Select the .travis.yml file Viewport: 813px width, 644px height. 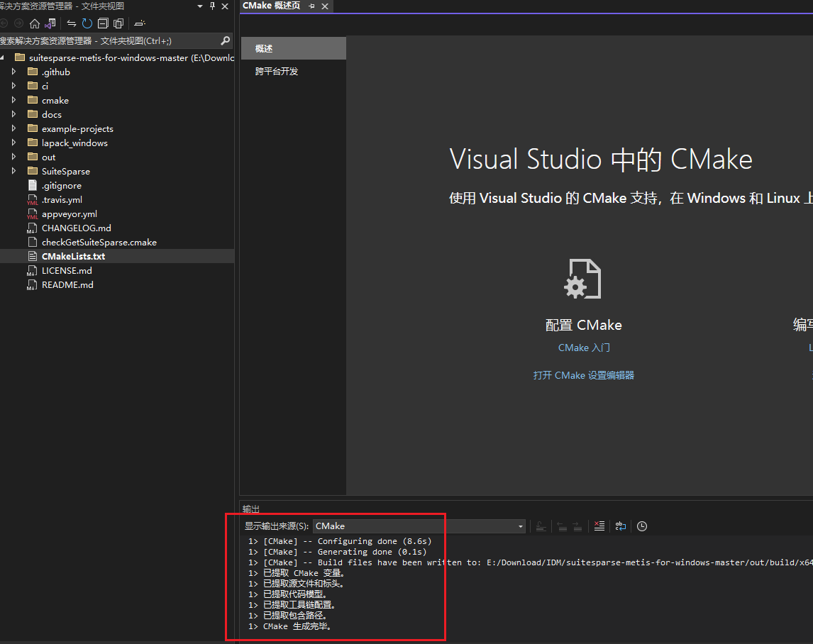[x=62, y=199]
